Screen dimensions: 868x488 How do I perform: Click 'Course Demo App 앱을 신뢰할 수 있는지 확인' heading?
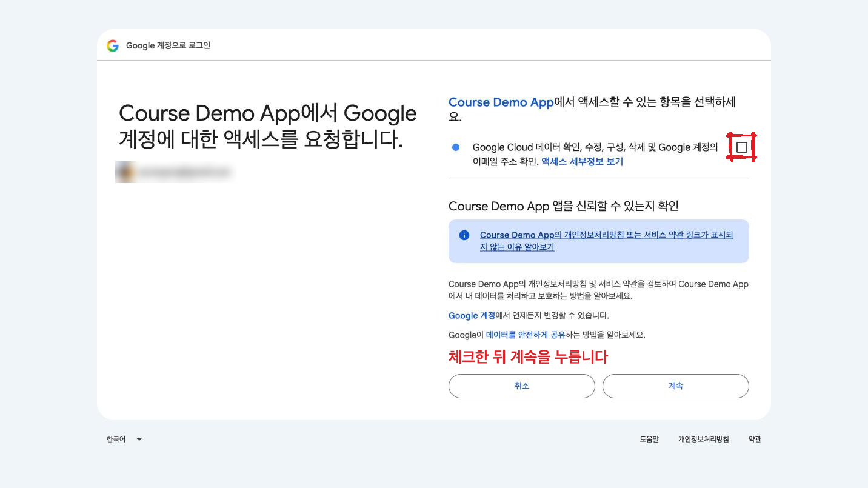coord(564,206)
